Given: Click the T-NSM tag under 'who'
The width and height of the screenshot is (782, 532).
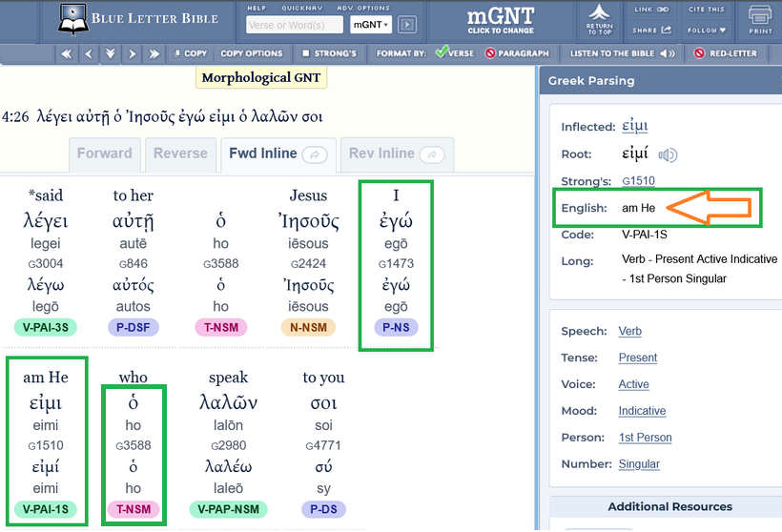Looking at the screenshot, I should coord(134,509).
